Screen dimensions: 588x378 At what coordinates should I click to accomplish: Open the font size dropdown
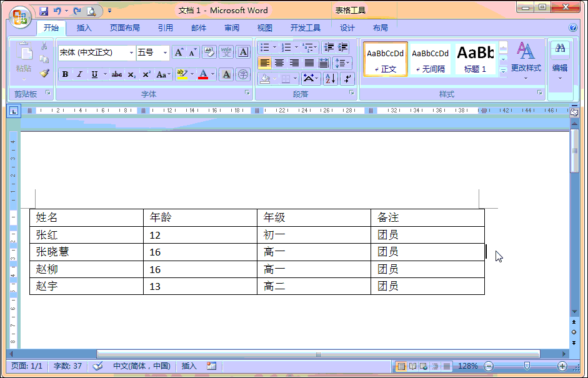(165, 52)
